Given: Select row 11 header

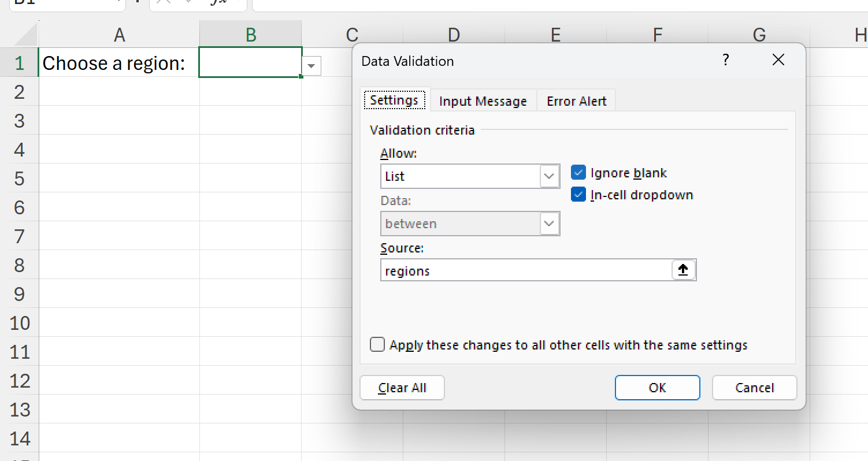Looking at the screenshot, I should pos(20,352).
